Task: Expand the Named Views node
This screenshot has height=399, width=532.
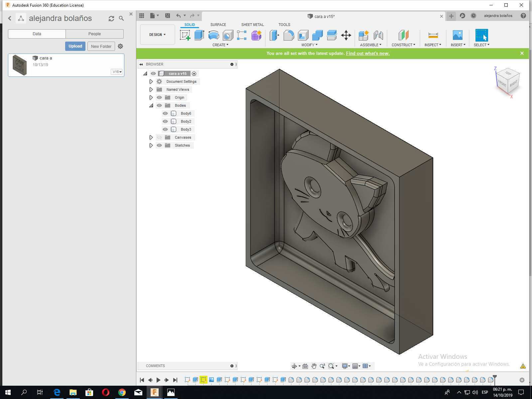Action: (151, 89)
